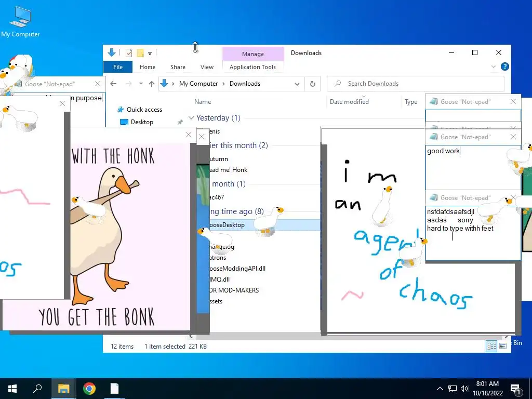Open Customize Quick Access Toolbar dropdown
The image size is (532, 399).
(150, 54)
